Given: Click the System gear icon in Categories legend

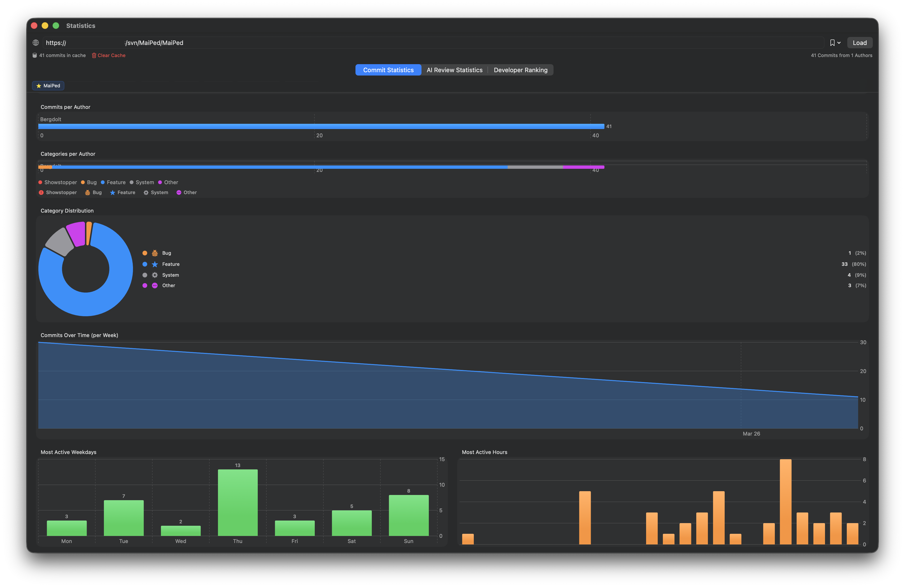Looking at the screenshot, I should click(x=146, y=192).
